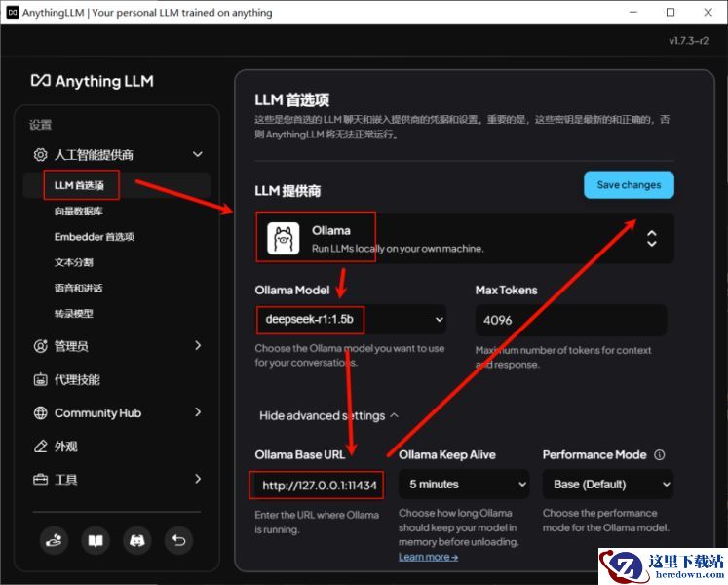728x585 pixels.
Task: Click the Performance Mode info icon
Action: coord(660,455)
